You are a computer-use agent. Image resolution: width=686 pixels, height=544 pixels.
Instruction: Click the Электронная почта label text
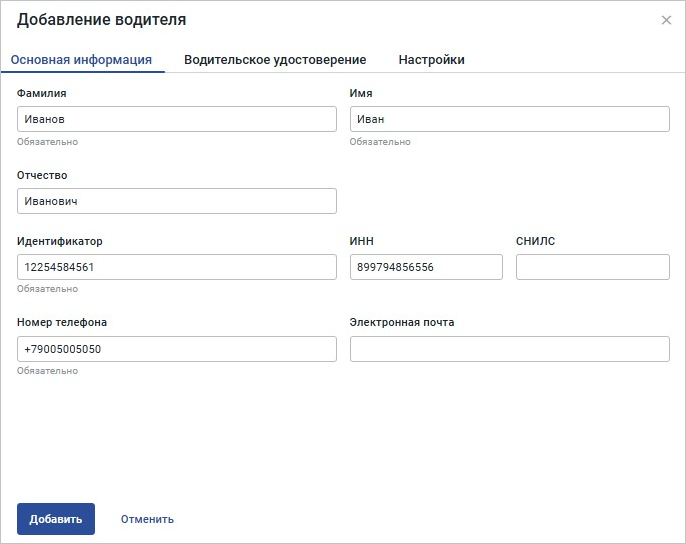[402, 322]
